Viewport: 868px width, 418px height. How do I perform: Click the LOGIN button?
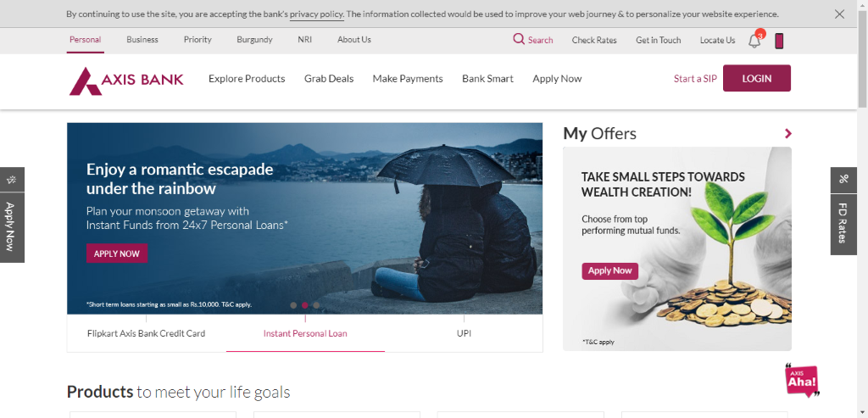(757, 78)
